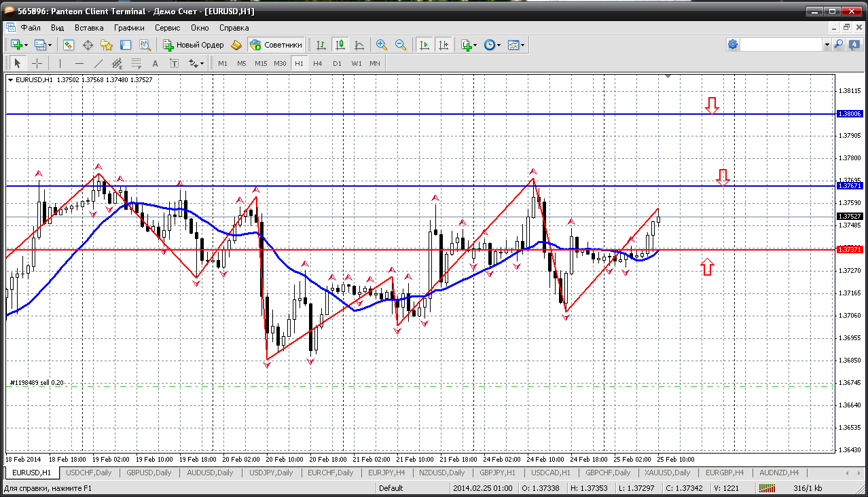
Task: Click the Новый Ордер button
Action: coord(194,45)
